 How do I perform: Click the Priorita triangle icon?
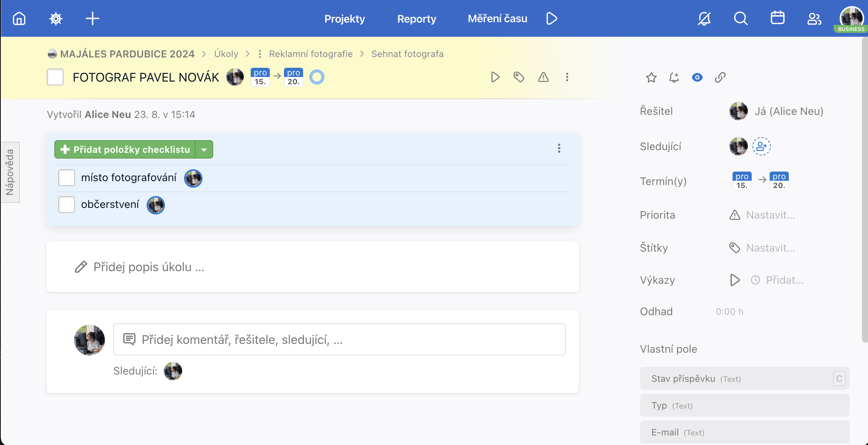[x=735, y=215]
